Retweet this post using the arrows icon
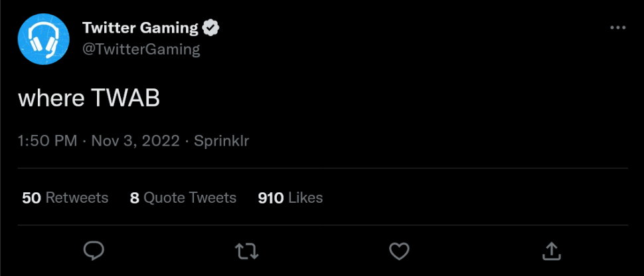This screenshot has width=644, height=276. (246, 250)
